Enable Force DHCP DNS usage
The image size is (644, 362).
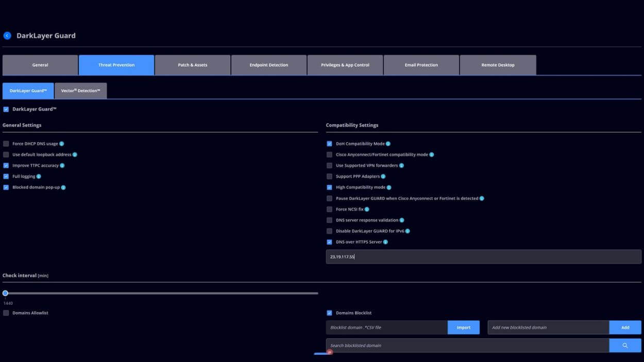tap(6, 144)
